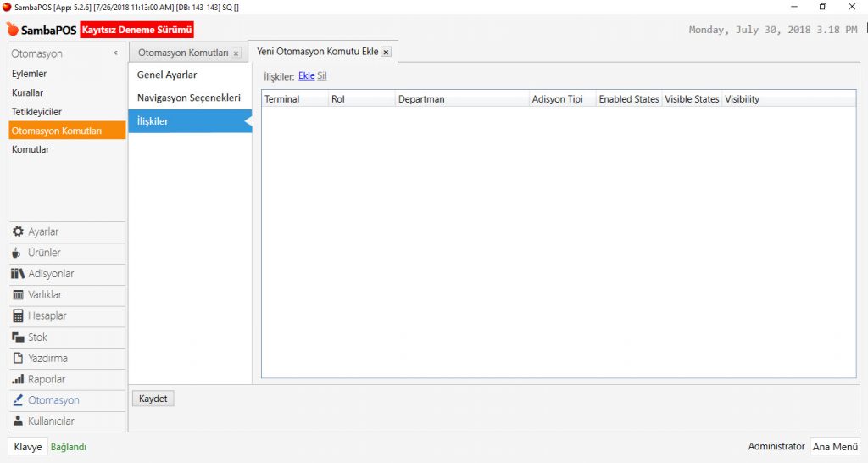Click the document icon for Yazdırma

[x=19, y=358]
